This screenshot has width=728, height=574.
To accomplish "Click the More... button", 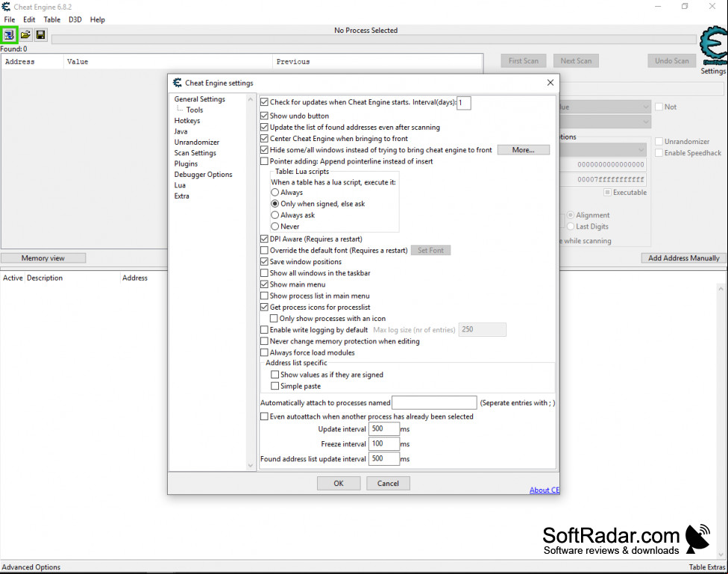I will (x=524, y=150).
